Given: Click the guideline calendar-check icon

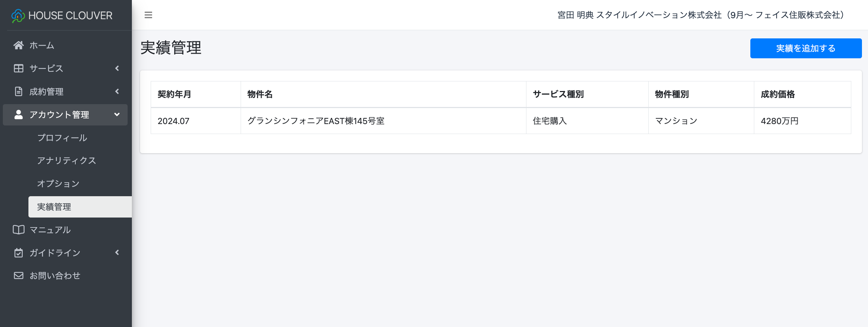Looking at the screenshot, I should (18, 253).
